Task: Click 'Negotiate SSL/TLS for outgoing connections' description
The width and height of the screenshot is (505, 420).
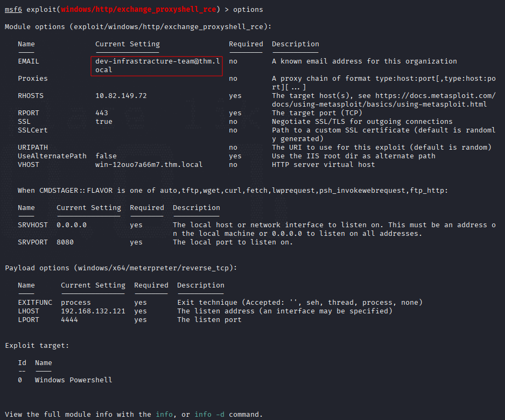Action: pos(362,122)
